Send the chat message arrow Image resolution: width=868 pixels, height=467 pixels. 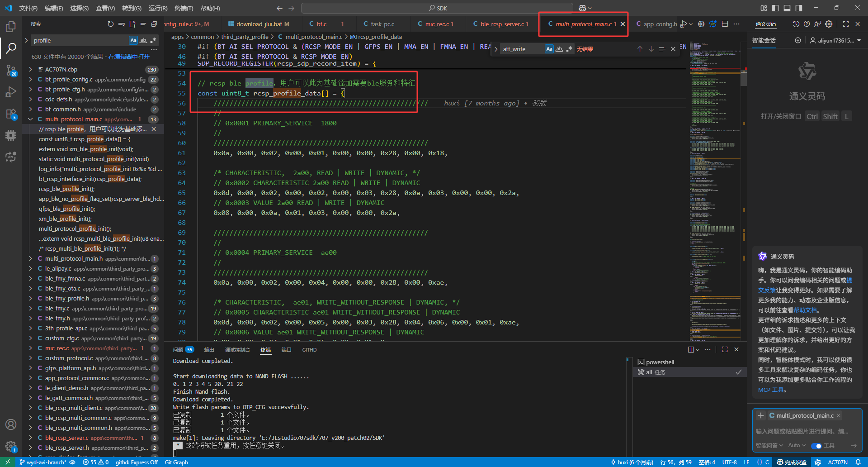854,446
